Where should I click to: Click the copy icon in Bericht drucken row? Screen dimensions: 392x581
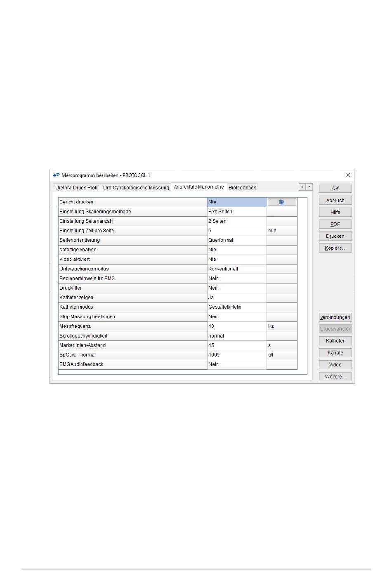pyautogui.click(x=282, y=202)
